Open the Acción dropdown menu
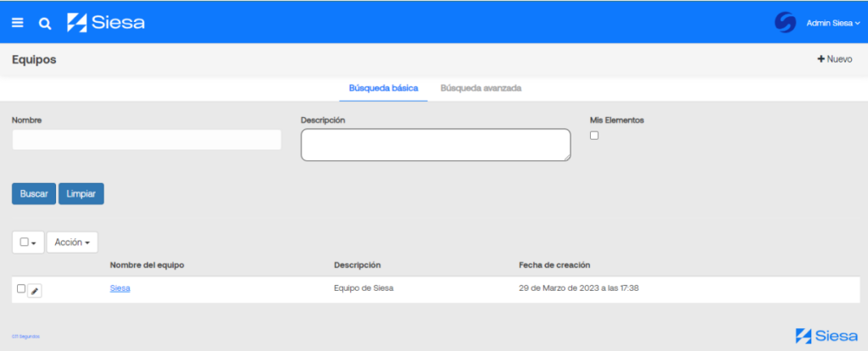 click(x=72, y=242)
